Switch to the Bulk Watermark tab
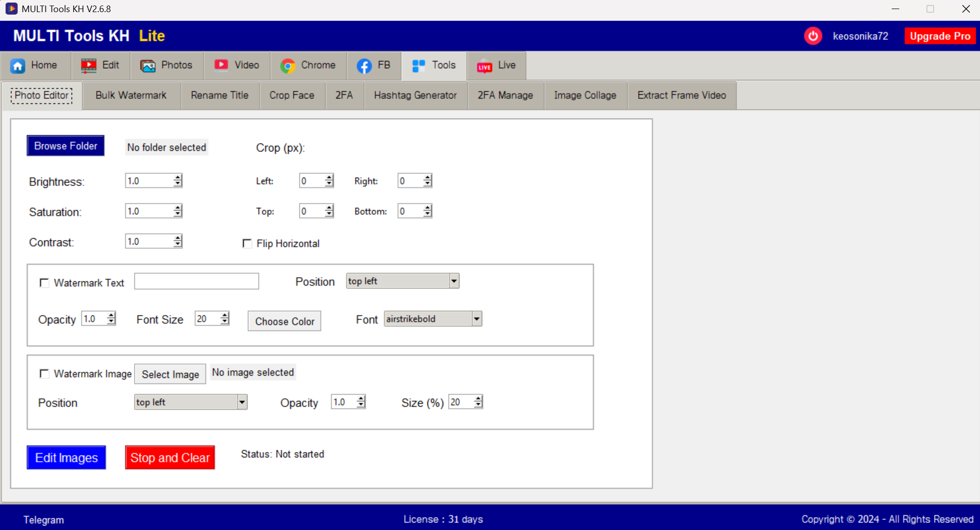The width and height of the screenshot is (980, 530). tap(130, 95)
